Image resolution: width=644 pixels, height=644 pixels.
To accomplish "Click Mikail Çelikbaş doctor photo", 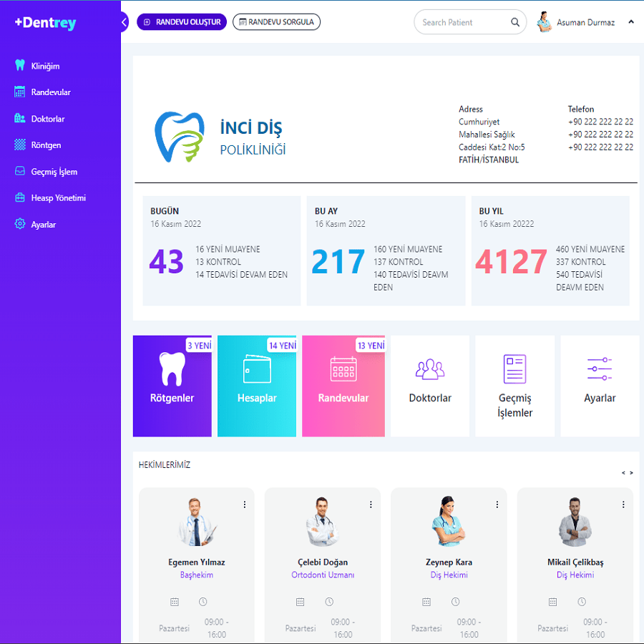I will (575, 521).
